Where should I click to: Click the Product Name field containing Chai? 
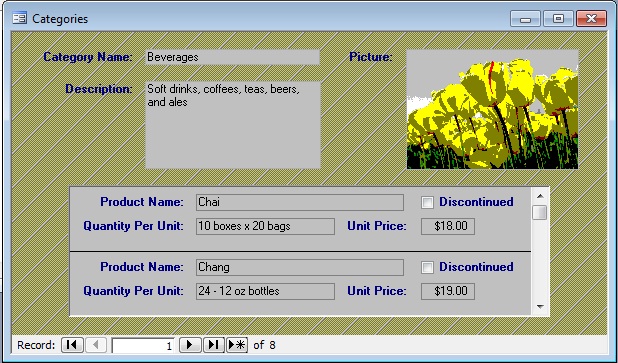point(300,202)
